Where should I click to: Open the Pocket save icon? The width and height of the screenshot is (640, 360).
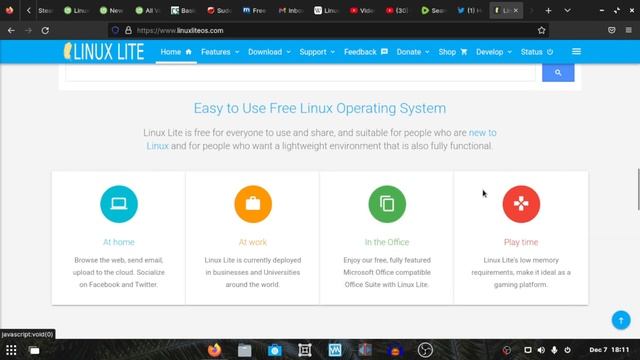tap(611, 30)
